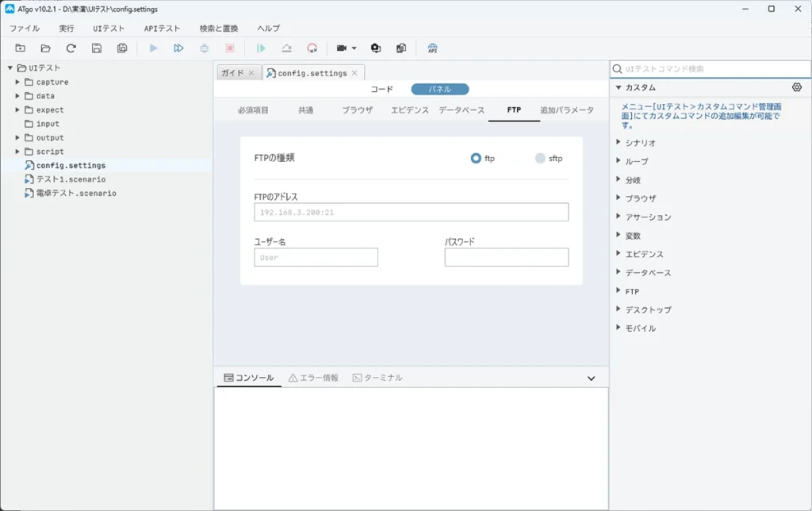
Task: Expand the アサーション command group
Action: [619, 216]
